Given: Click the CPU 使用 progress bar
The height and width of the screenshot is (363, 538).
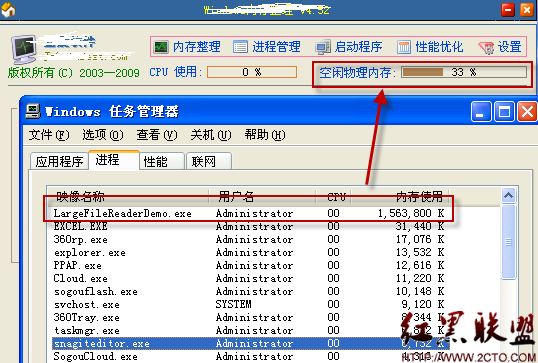Looking at the screenshot, I should pyautogui.click(x=252, y=72).
